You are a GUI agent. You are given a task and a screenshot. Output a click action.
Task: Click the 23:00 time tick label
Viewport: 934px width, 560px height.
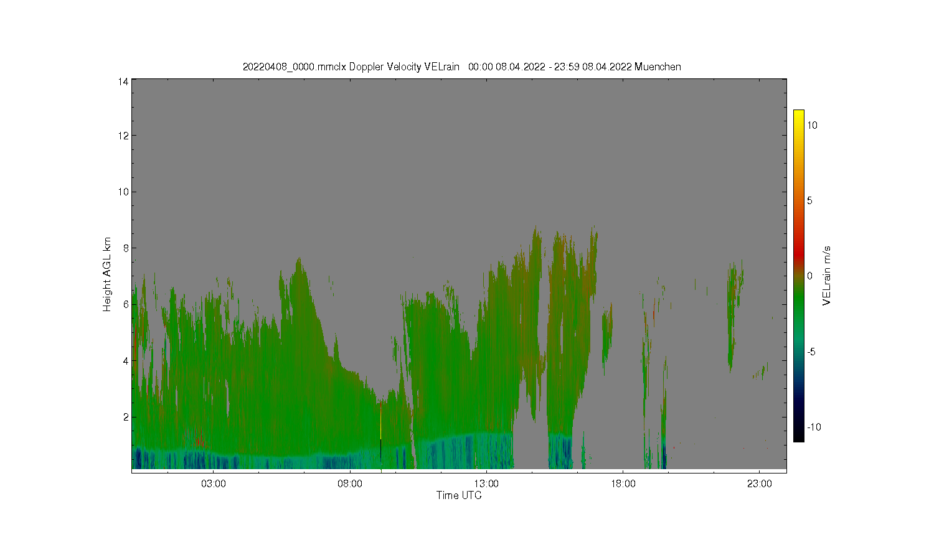pos(759,483)
